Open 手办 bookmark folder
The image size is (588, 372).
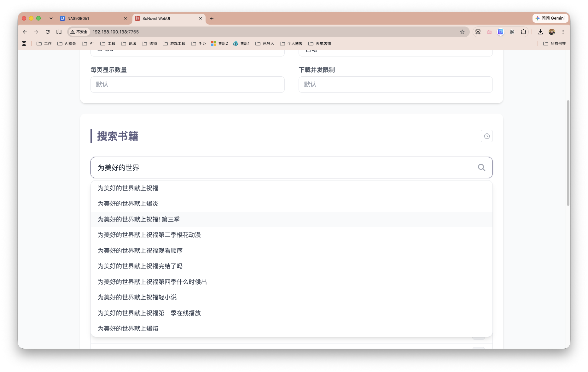199,44
